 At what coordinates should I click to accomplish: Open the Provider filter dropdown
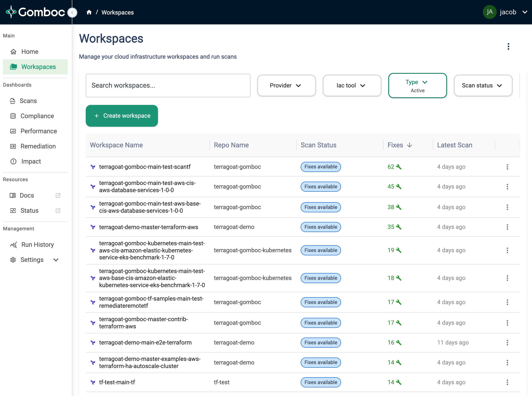tap(286, 86)
